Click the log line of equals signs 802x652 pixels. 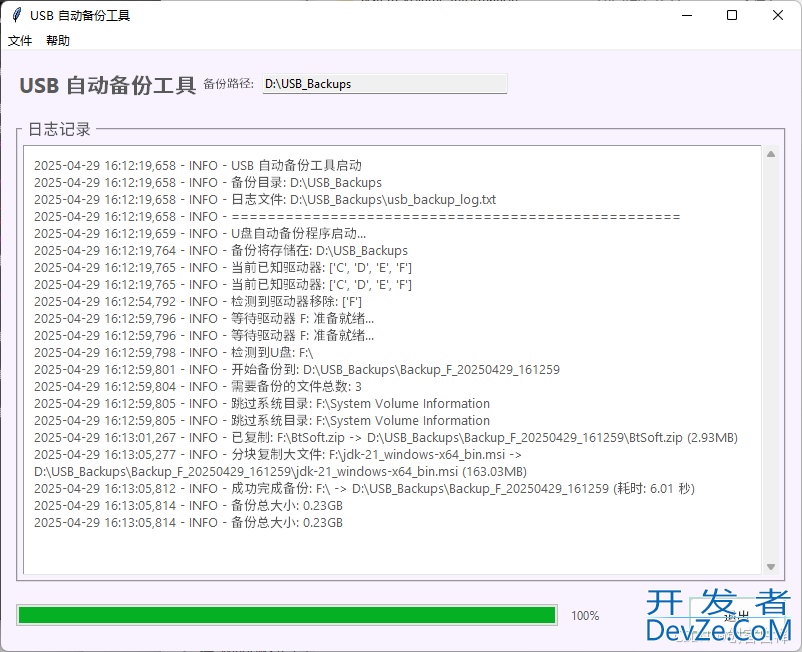tap(357, 217)
